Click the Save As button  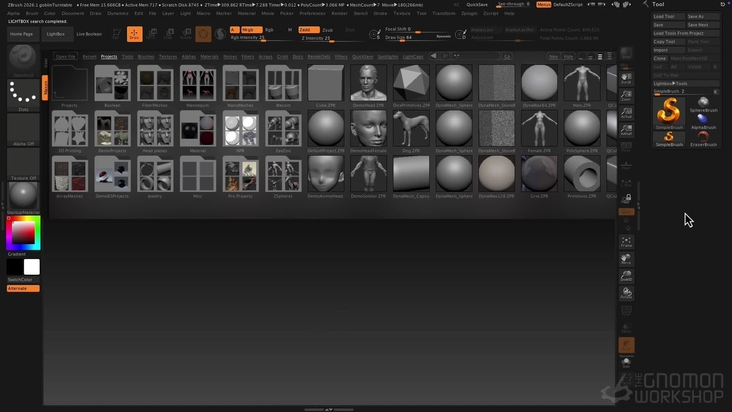point(702,16)
